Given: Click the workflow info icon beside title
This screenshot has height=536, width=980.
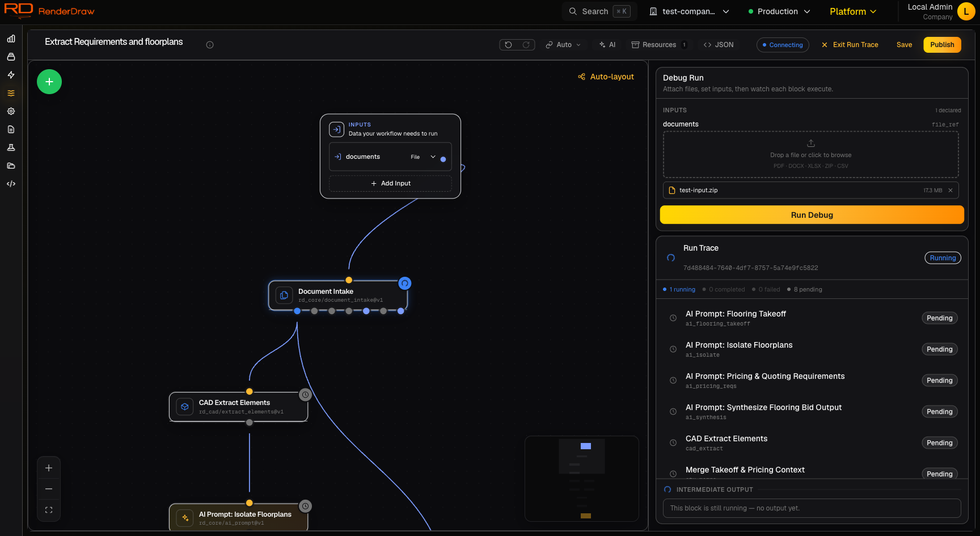Looking at the screenshot, I should [x=210, y=45].
